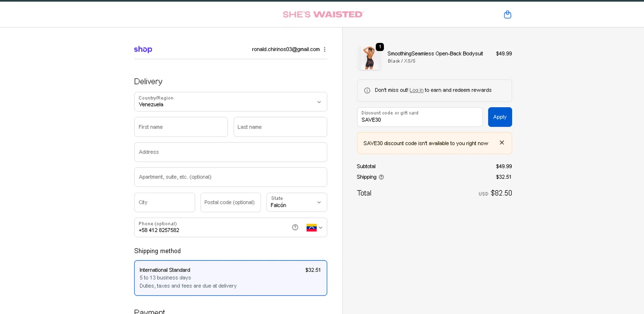Click the Delivery heading
The width and height of the screenshot is (644, 314).
(x=148, y=82)
